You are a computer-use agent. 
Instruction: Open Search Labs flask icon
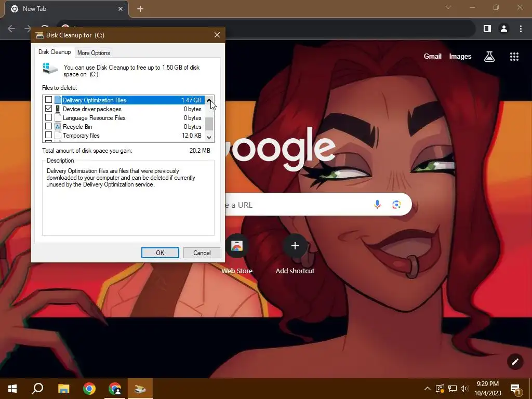[x=489, y=56]
